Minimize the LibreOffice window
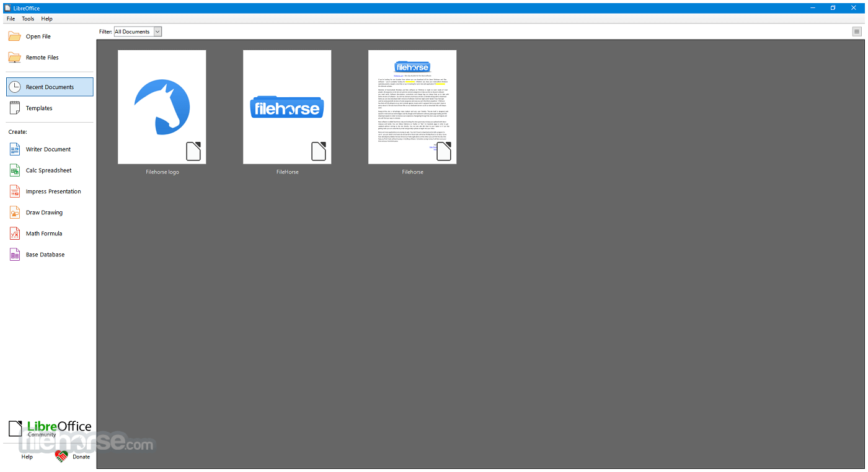The image size is (868, 472). pyautogui.click(x=813, y=8)
